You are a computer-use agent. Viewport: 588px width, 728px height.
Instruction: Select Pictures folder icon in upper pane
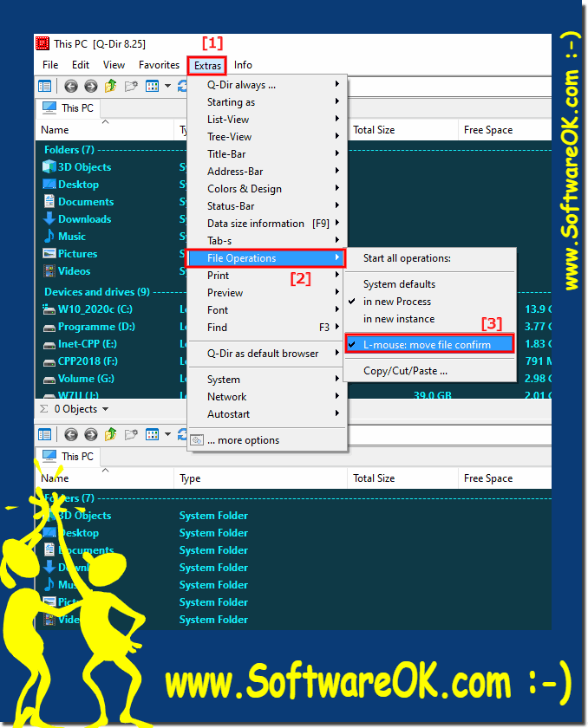[x=49, y=253]
